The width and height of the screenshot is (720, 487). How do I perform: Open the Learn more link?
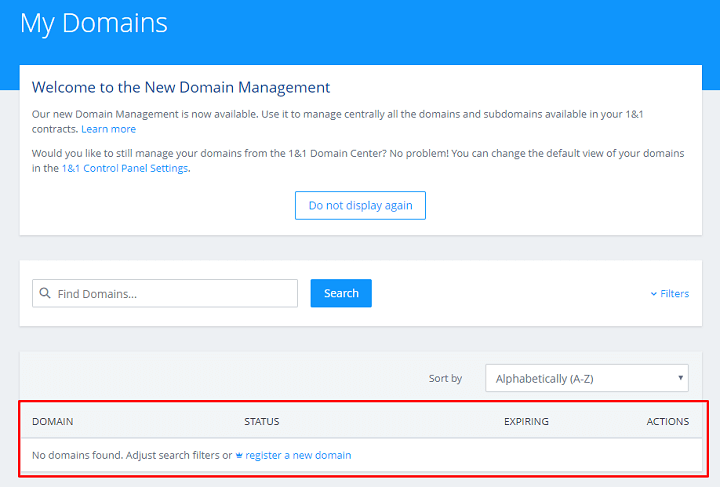108,129
